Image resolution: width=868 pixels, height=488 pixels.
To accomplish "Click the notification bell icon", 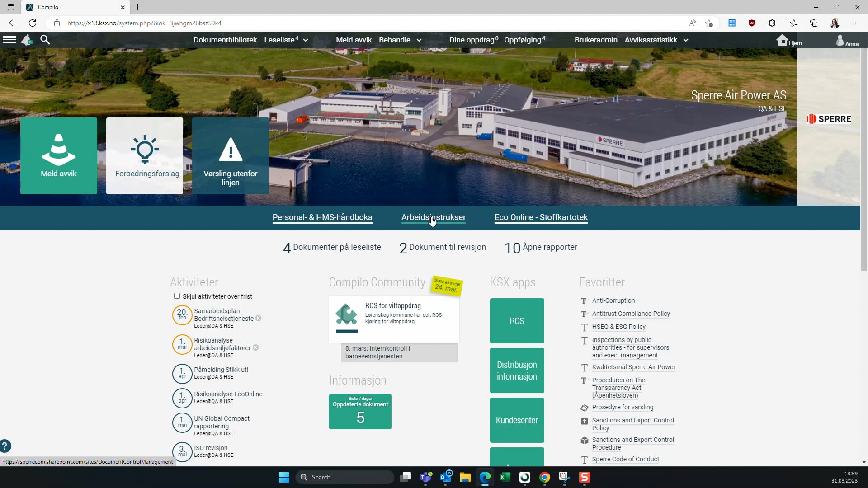I will [27, 40].
